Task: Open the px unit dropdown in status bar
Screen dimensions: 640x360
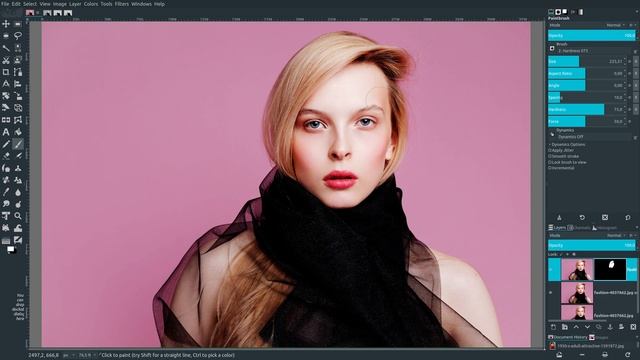Action: pos(68,355)
